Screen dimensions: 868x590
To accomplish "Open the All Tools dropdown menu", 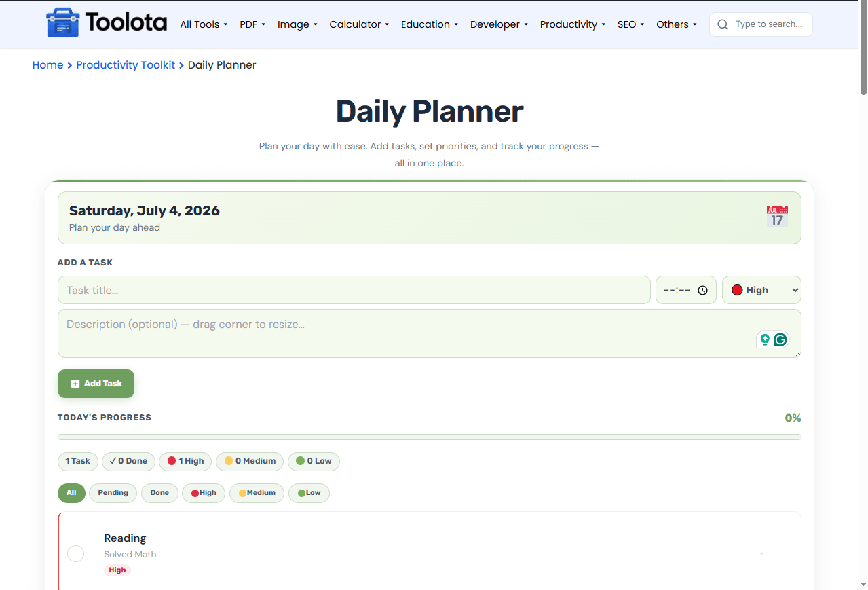I will coord(204,24).
